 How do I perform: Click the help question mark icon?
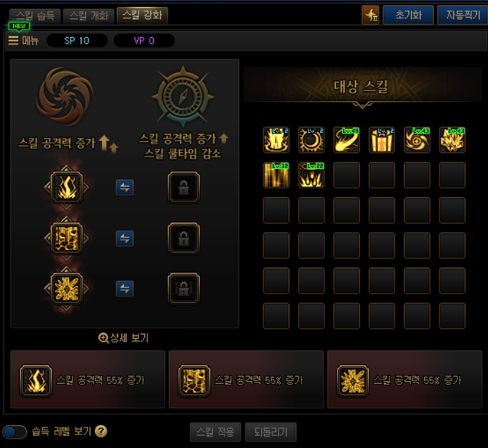click(101, 432)
